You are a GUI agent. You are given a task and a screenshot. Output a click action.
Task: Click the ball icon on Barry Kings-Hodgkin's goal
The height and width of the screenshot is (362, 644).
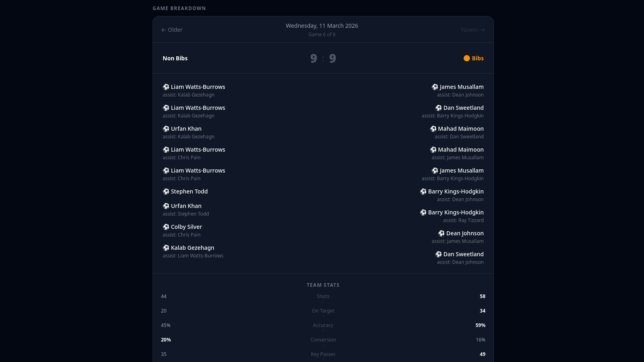423,191
